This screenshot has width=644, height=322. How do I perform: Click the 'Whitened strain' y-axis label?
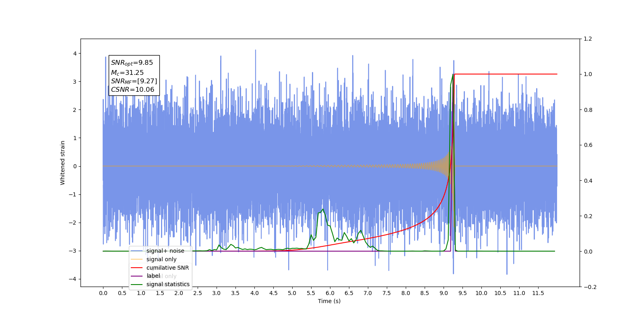tap(63, 163)
